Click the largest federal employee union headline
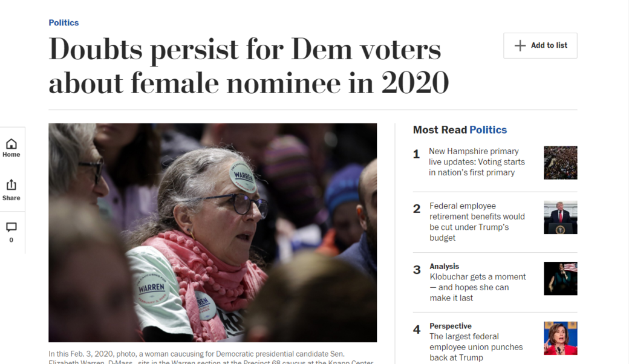The image size is (629, 364). pos(475,346)
